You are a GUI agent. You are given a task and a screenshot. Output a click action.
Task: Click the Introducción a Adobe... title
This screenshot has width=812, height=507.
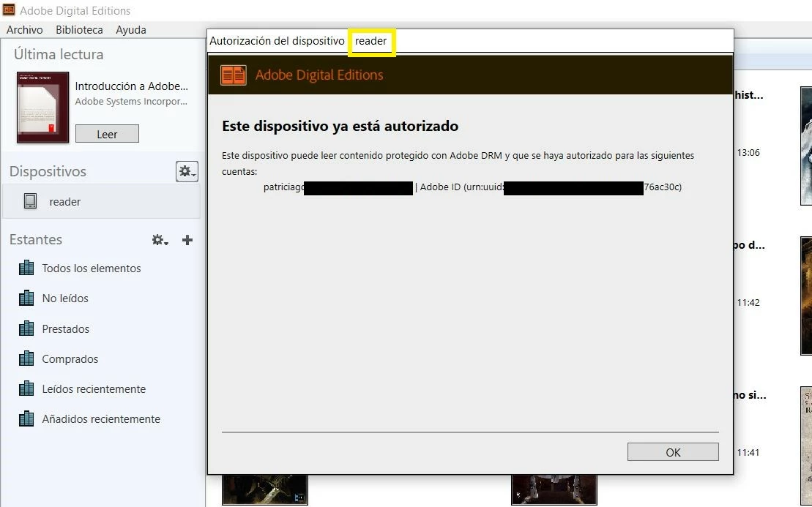(x=132, y=86)
